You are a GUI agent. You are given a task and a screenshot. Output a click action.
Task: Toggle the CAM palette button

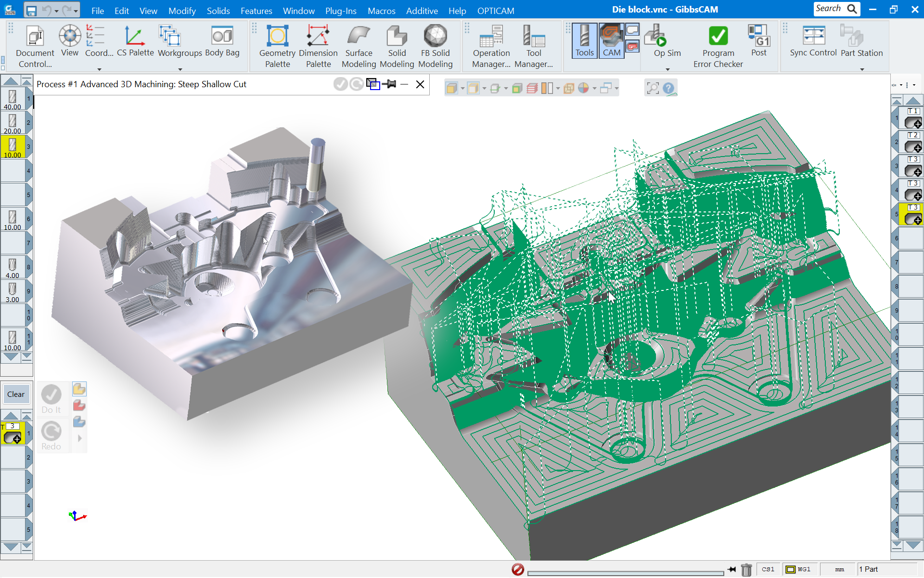611,41
